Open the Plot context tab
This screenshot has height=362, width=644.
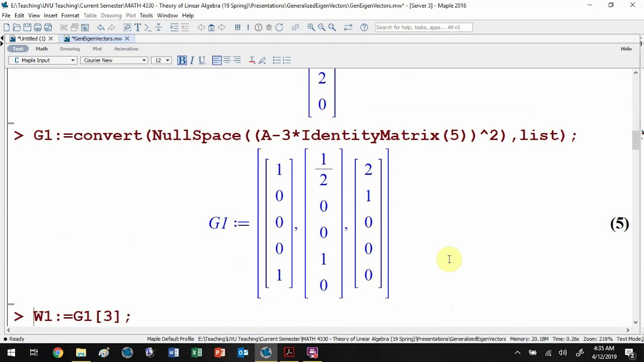pyautogui.click(x=97, y=49)
